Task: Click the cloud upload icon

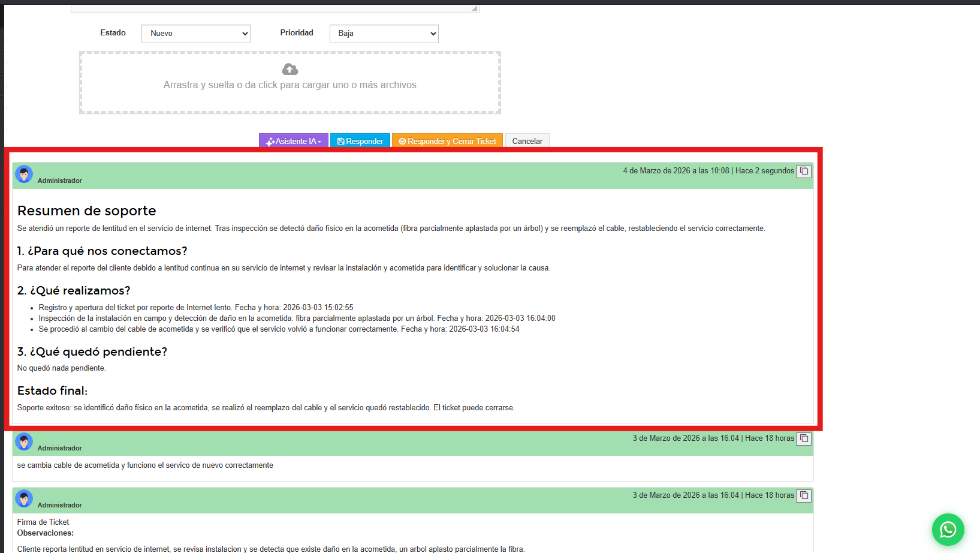Action: (x=290, y=70)
